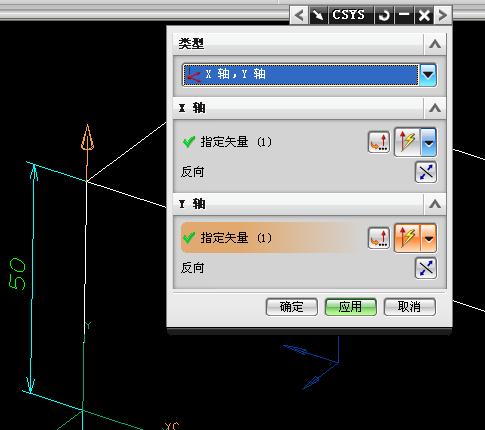Screen dimensions: 485x430
Task: Click the X 轴 section header label
Action: tap(192, 108)
